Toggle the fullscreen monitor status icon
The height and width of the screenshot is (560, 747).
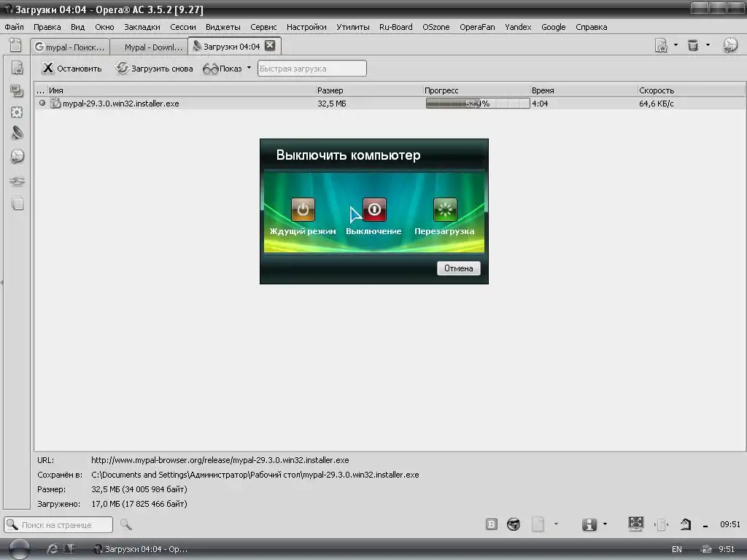click(x=636, y=524)
